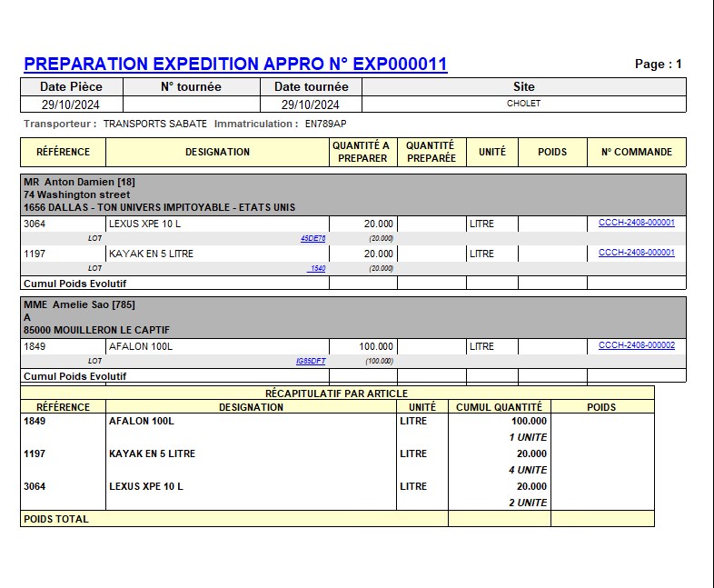Open order CCCH-2408-000001 on LEXUS XPE row
Screen dimensions: 714x588
(x=636, y=223)
